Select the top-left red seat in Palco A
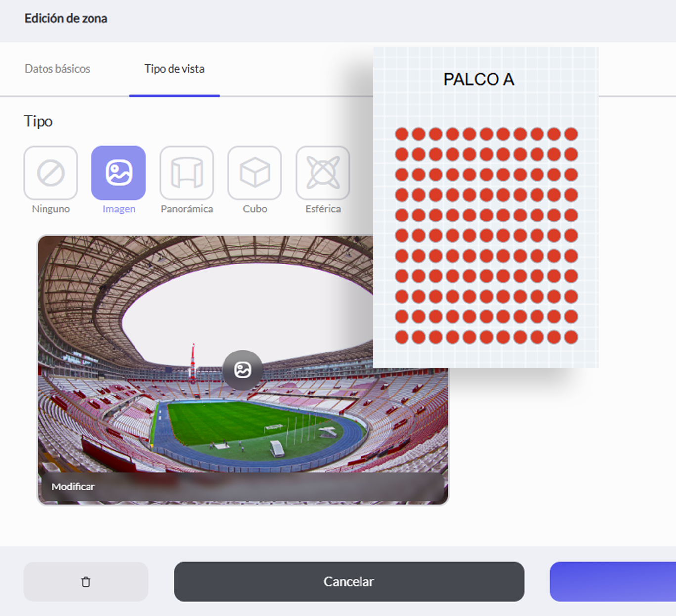Viewport: 676px width, 616px height. pyautogui.click(x=402, y=134)
